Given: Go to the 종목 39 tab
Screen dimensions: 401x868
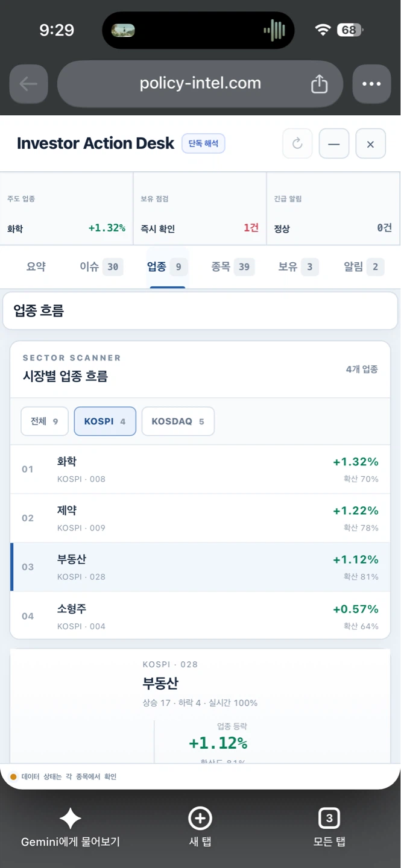Looking at the screenshot, I should point(233,266).
